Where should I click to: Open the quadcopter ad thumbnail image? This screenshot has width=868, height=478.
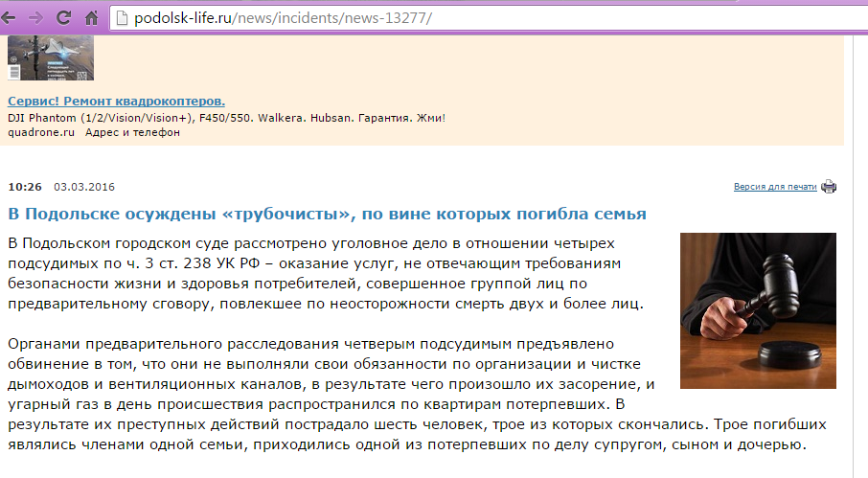(51, 58)
